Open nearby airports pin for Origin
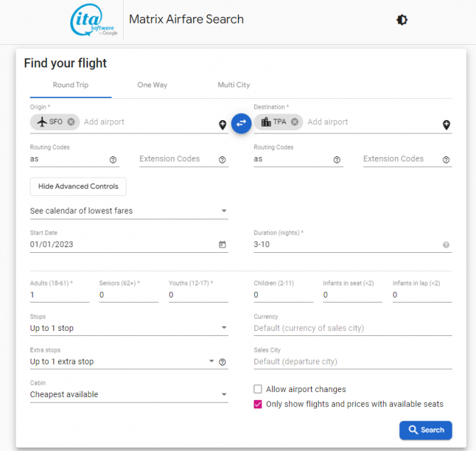 (222, 125)
